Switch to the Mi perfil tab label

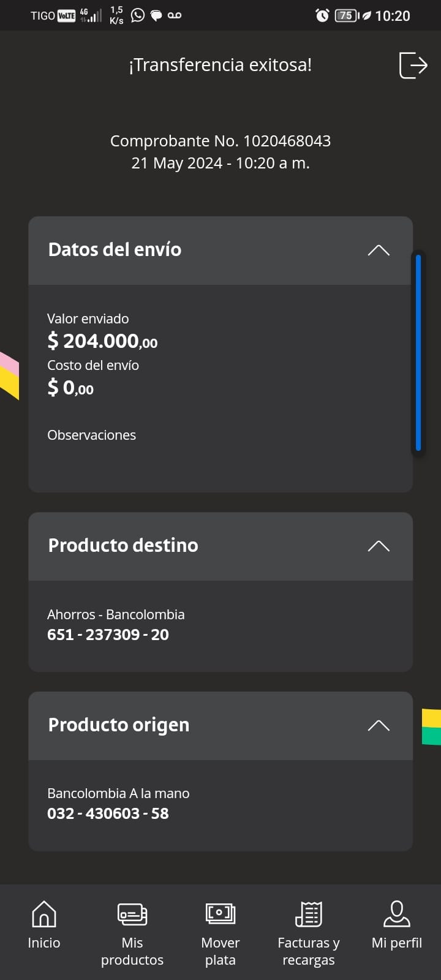tap(397, 943)
